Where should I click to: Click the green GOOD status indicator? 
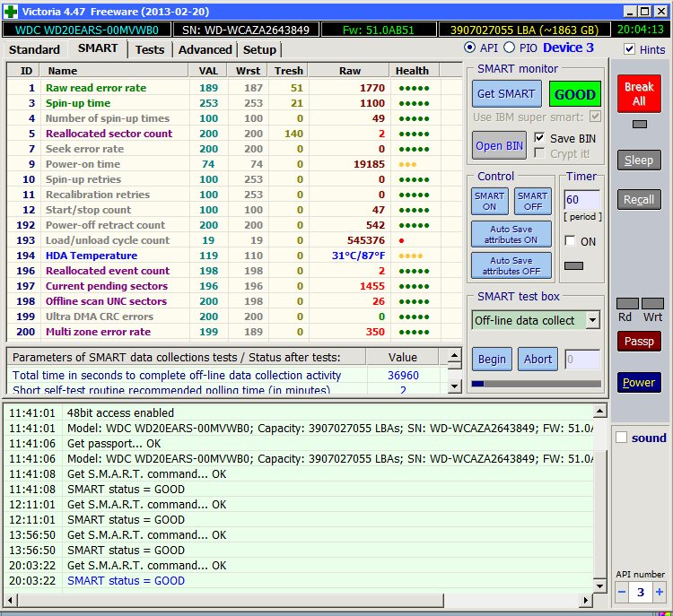tap(574, 94)
